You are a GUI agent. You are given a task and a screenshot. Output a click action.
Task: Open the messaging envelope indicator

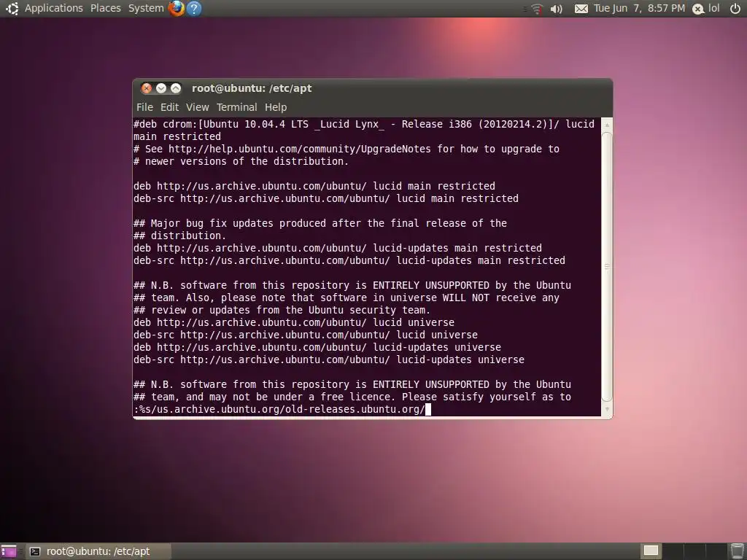[581, 9]
